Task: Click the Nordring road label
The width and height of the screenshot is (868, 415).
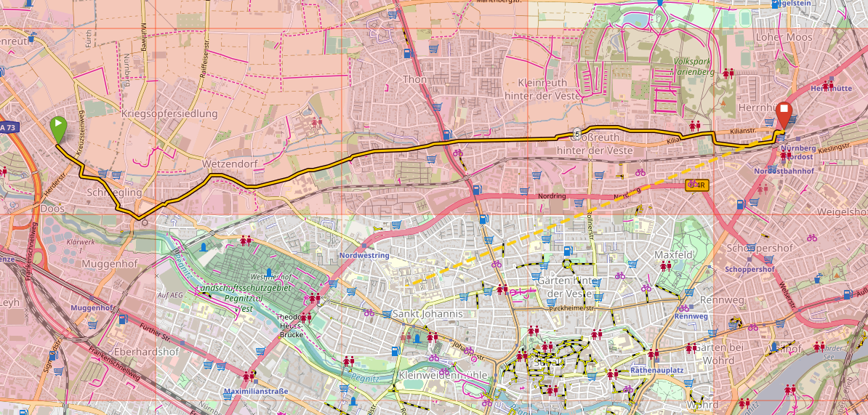Action: 552,196
